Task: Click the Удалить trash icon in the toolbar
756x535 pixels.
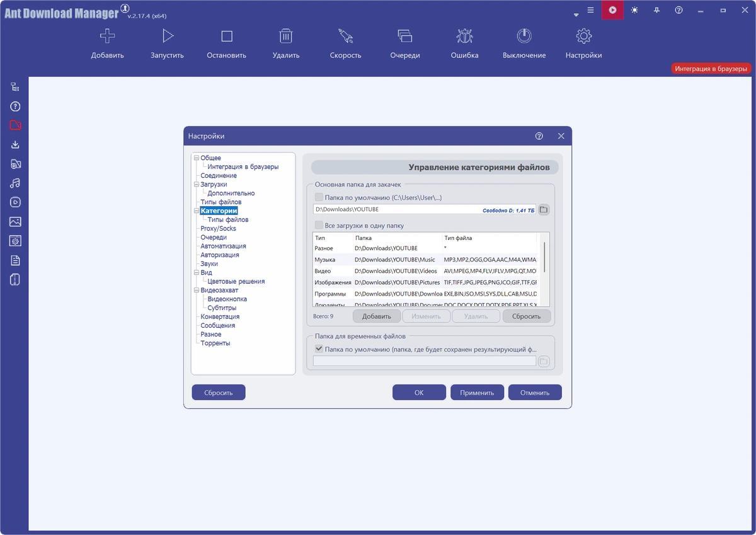Action: tap(286, 36)
